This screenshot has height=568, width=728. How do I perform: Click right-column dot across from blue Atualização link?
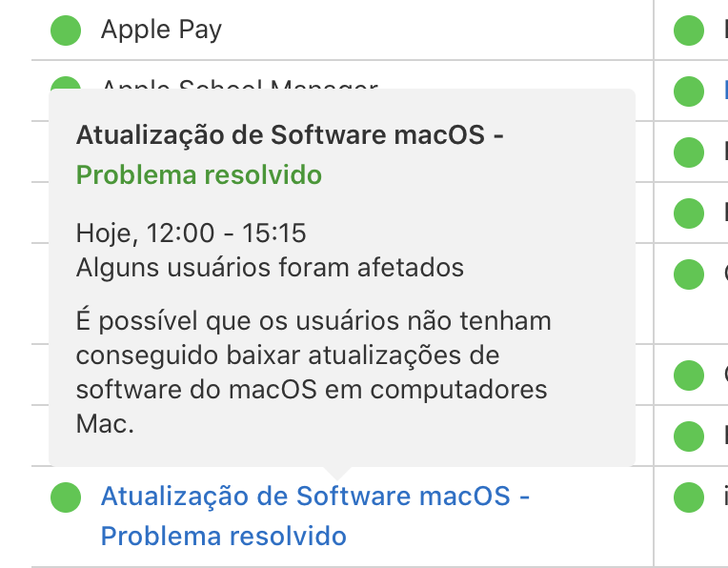(688, 497)
